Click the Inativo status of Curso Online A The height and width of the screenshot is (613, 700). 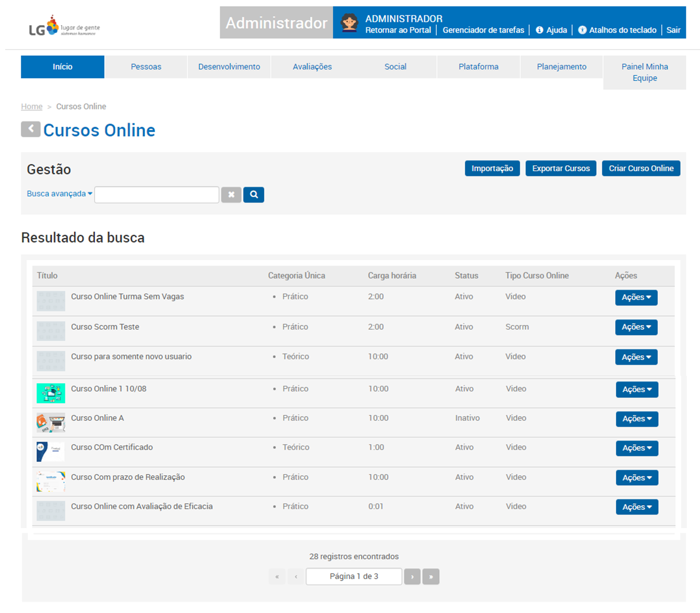coord(467,418)
